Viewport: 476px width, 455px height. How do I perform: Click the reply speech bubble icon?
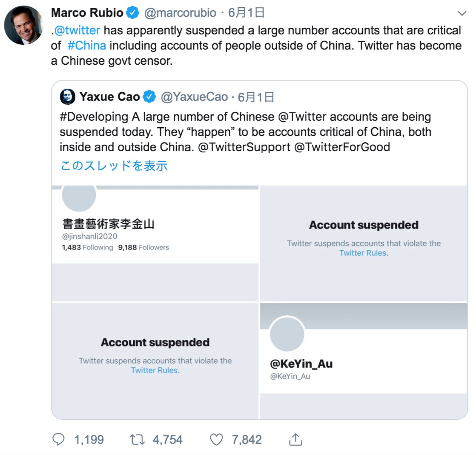(58, 439)
